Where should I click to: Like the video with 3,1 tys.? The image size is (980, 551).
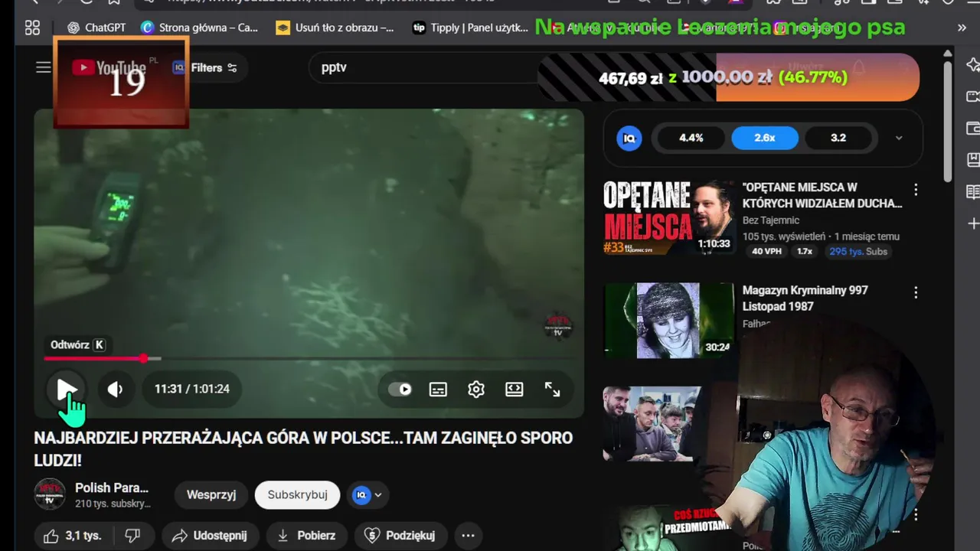73,536
